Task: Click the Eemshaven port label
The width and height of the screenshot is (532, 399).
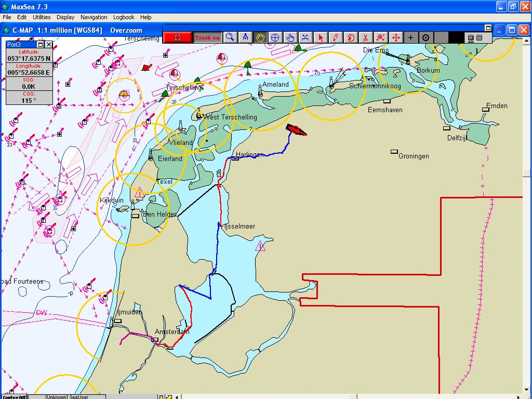Action: 385,110
